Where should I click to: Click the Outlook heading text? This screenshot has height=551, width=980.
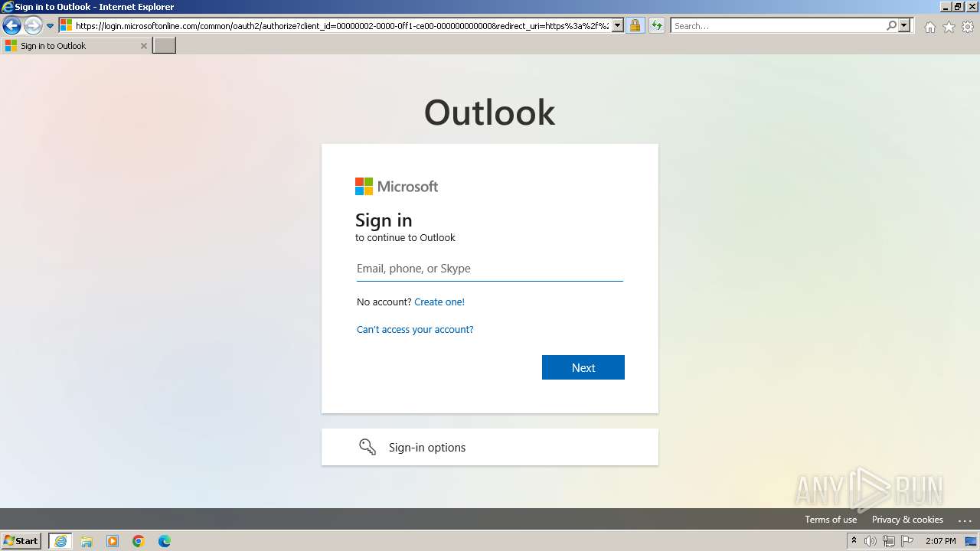490,112
